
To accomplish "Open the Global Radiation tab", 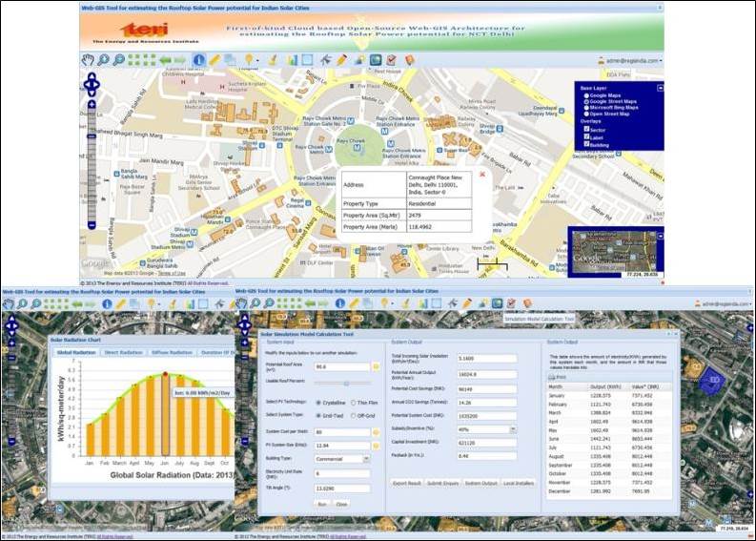I will click(x=76, y=353).
